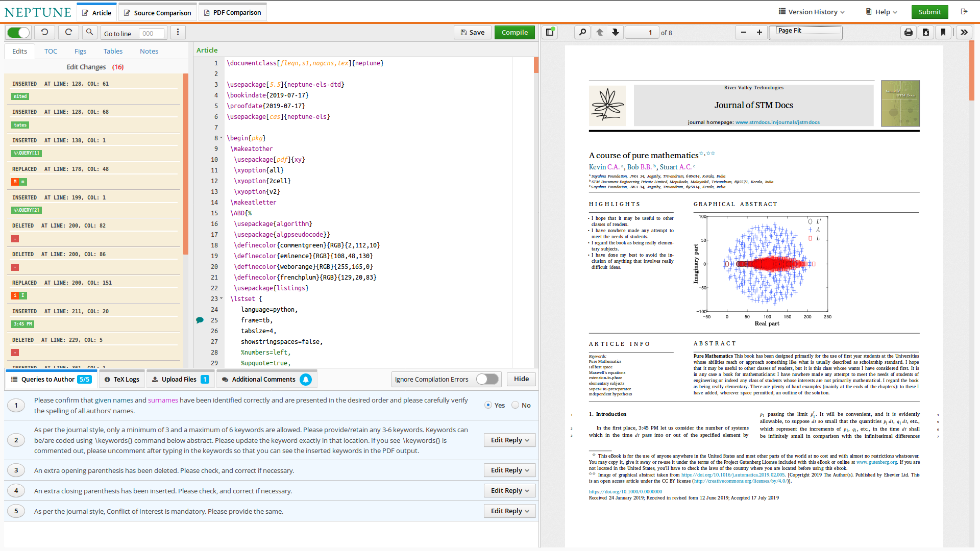Open the TOC tab
This screenshot has width=980, height=551.
pos(51,51)
